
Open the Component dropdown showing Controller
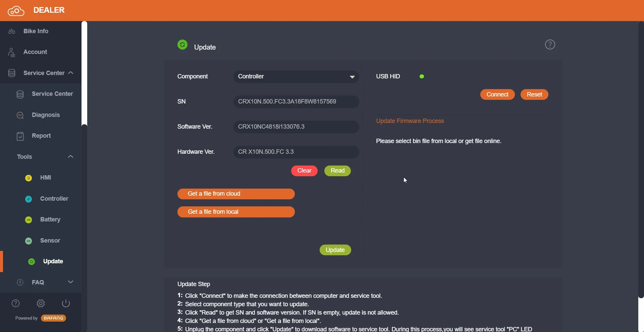coord(296,77)
